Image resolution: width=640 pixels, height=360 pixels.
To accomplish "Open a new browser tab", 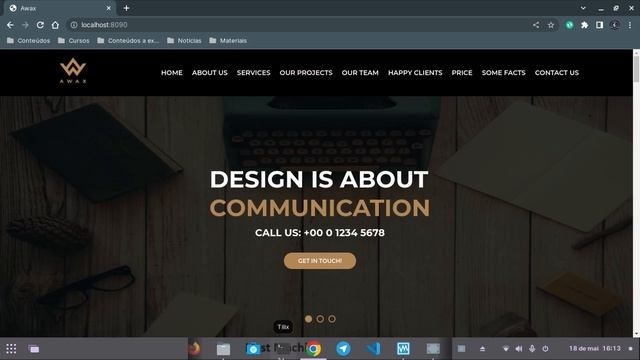I will (127, 8).
